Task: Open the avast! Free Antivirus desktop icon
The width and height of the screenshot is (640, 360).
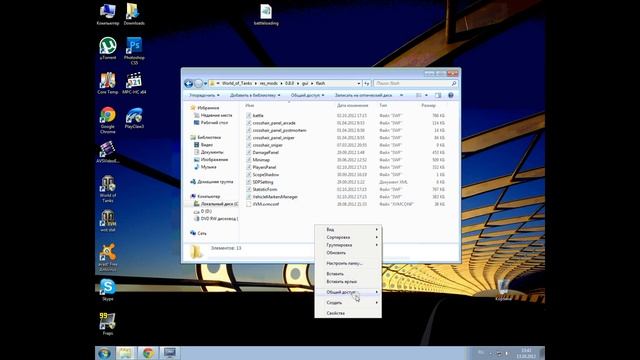Action: (x=108, y=258)
